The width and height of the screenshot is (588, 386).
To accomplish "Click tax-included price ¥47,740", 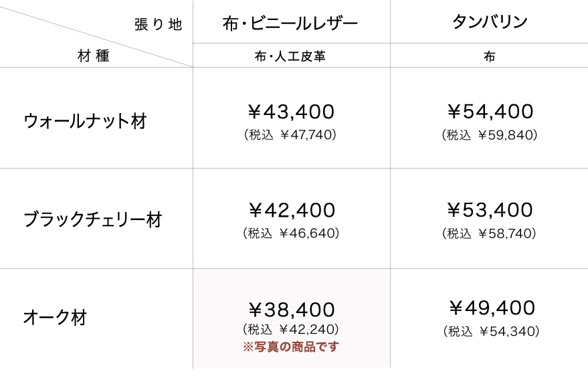I will (290, 135).
